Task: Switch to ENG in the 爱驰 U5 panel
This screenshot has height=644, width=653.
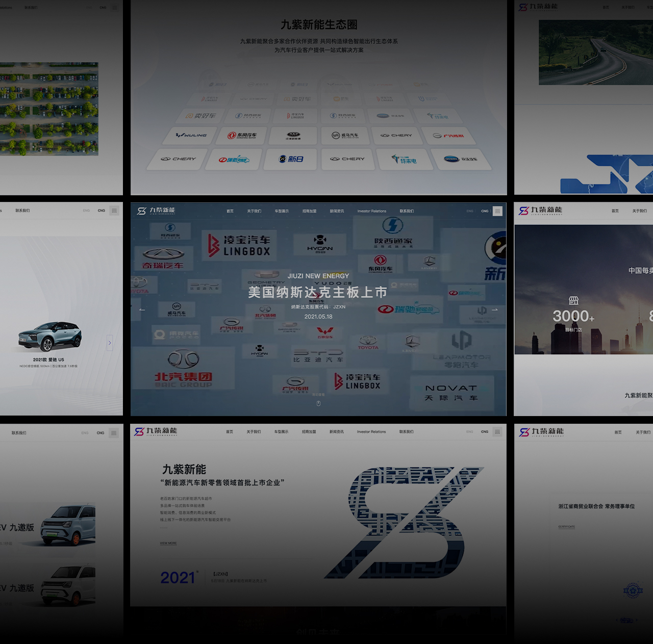Action: (86, 211)
